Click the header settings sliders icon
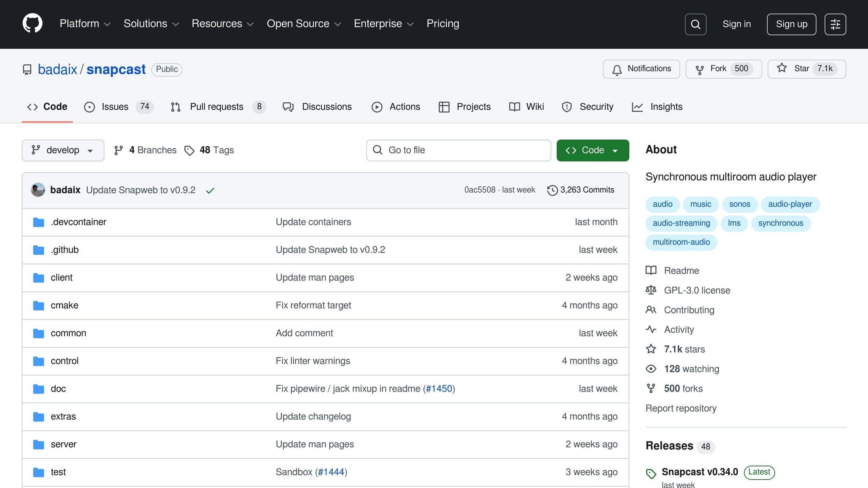 835,24
